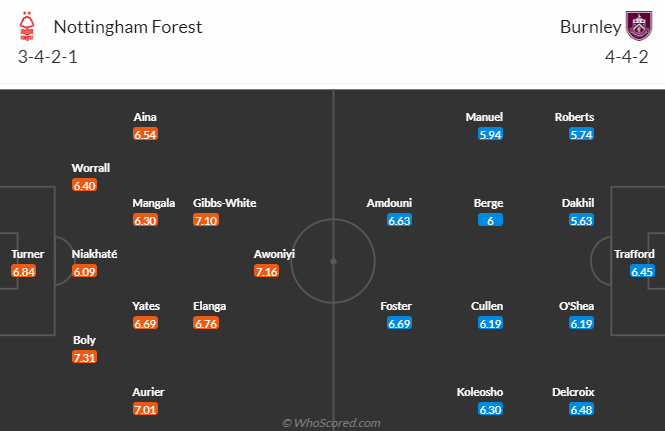The width and height of the screenshot is (665, 431).
Task: Select Turner's 6.84 rating badge
Action: coord(24,271)
